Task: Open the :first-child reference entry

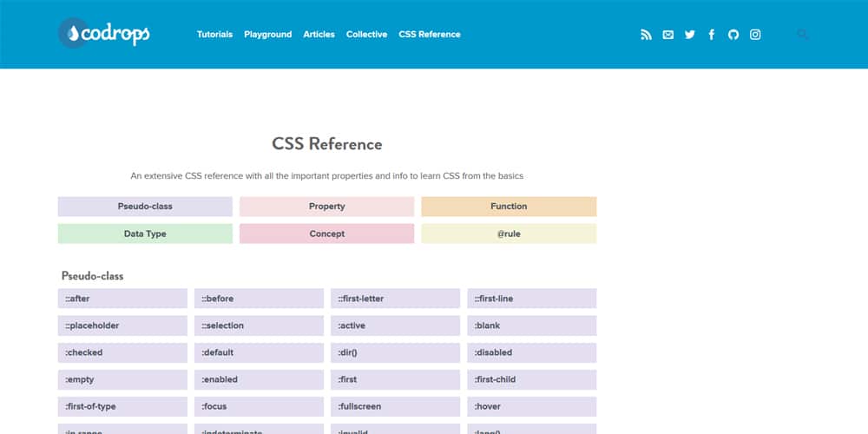Action: tap(531, 380)
